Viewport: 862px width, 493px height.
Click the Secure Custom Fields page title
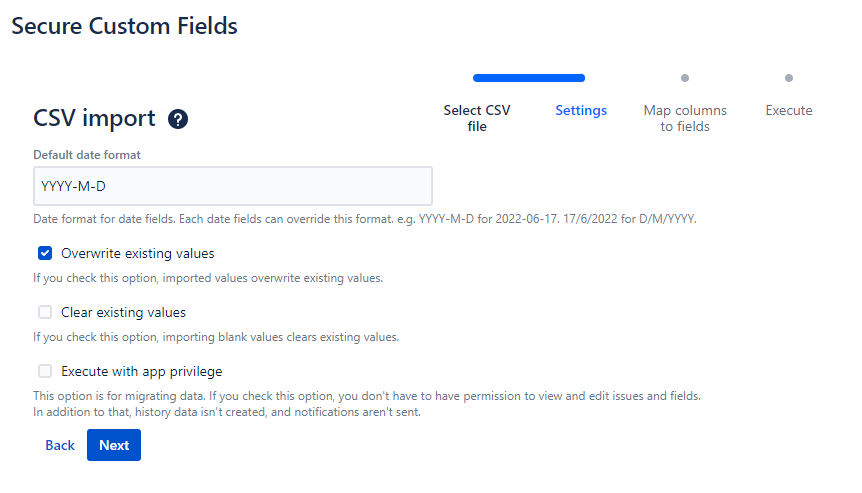pos(124,26)
